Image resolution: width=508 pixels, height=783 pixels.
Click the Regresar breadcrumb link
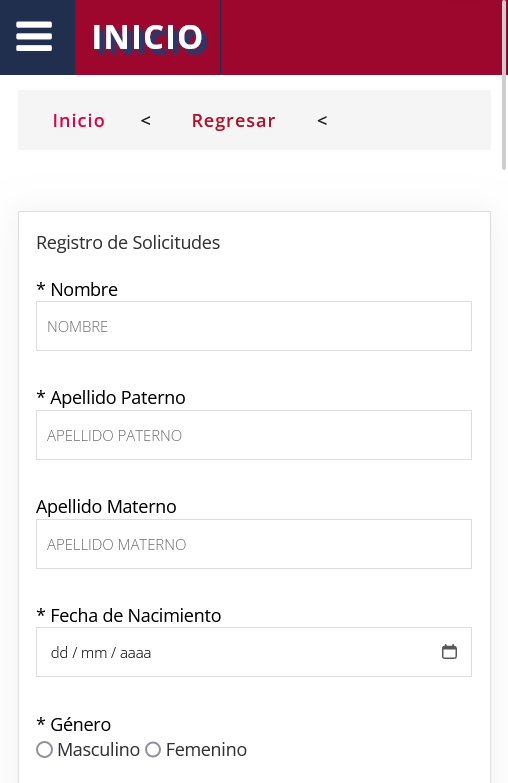click(x=234, y=120)
